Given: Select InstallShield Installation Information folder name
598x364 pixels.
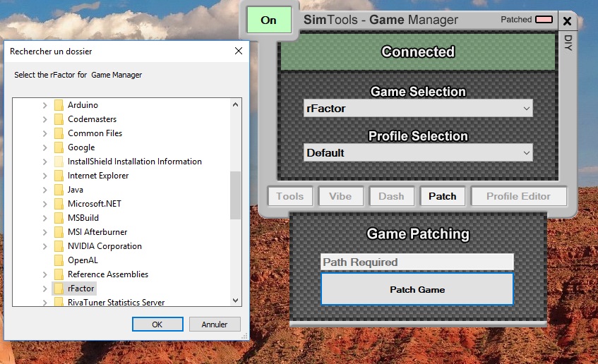Looking at the screenshot, I should click(x=135, y=162).
